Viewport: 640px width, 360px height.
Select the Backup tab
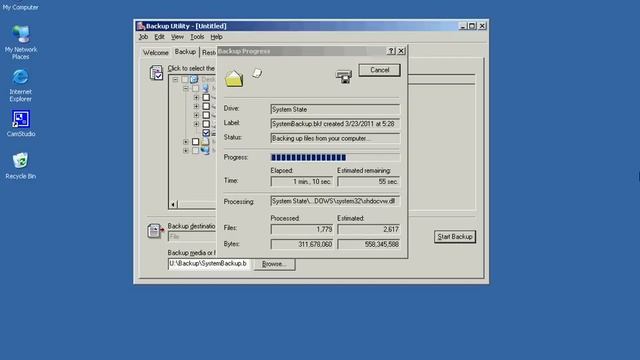(x=185, y=52)
